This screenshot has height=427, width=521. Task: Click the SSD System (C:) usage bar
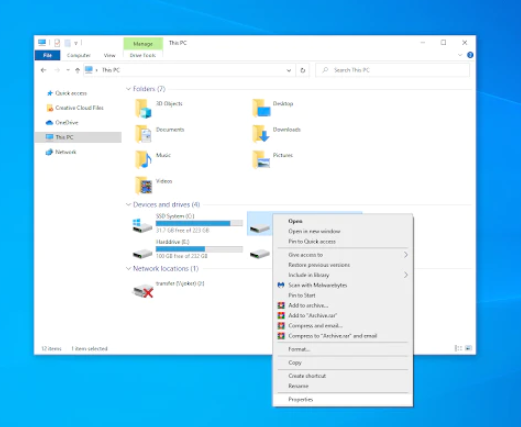coord(199,223)
